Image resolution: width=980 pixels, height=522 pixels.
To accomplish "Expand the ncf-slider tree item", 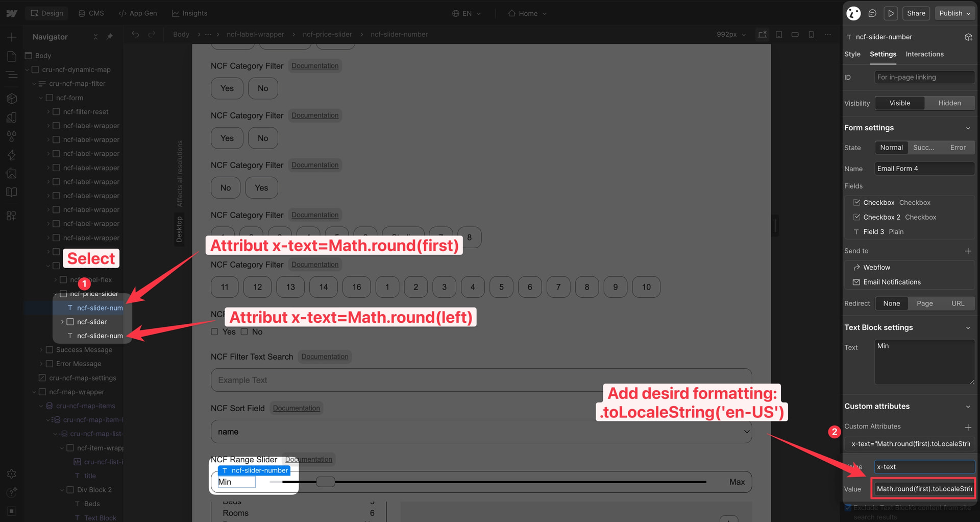I will tap(62, 322).
